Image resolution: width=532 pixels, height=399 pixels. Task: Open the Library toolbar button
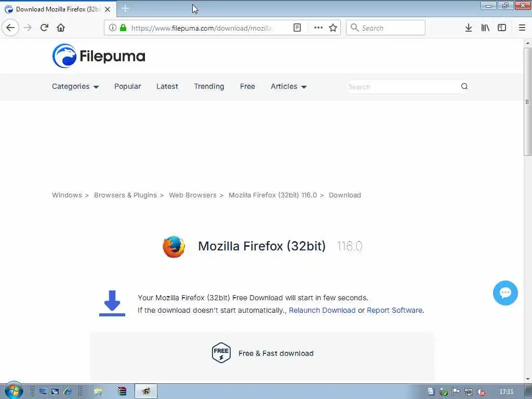(x=485, y=28)
